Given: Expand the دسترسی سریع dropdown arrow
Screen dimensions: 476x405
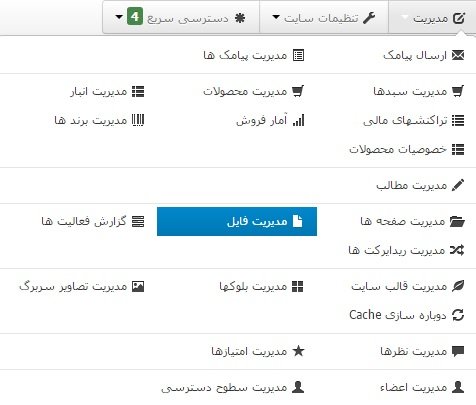Looking at the screenshot, I should tap(119, 17).
